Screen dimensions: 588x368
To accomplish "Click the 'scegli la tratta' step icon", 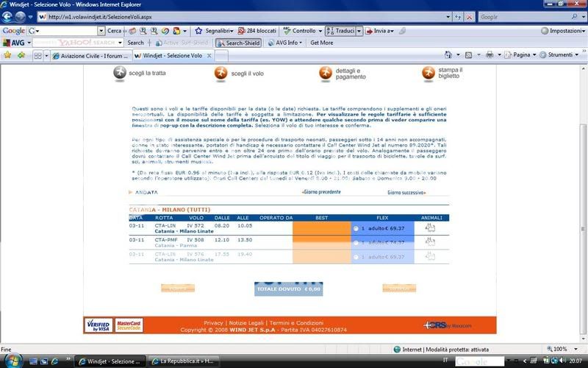I will tap(119, 73).
